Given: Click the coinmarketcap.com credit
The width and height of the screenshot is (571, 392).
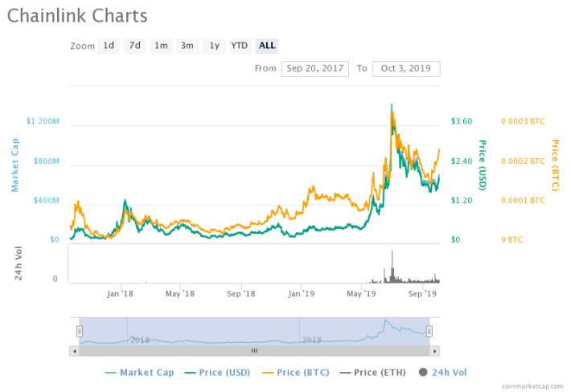Looking at the screenshot, I should [532, 386].
